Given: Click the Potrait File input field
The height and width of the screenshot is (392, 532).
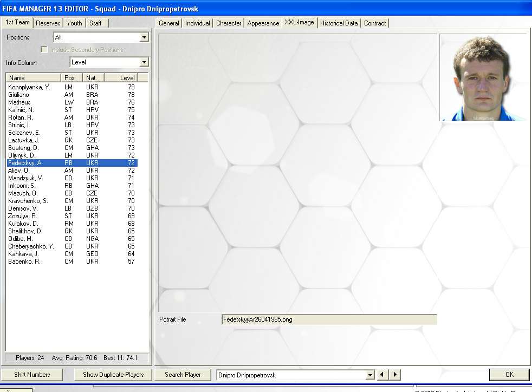Looking at the screenshot, I should point(329,319).
